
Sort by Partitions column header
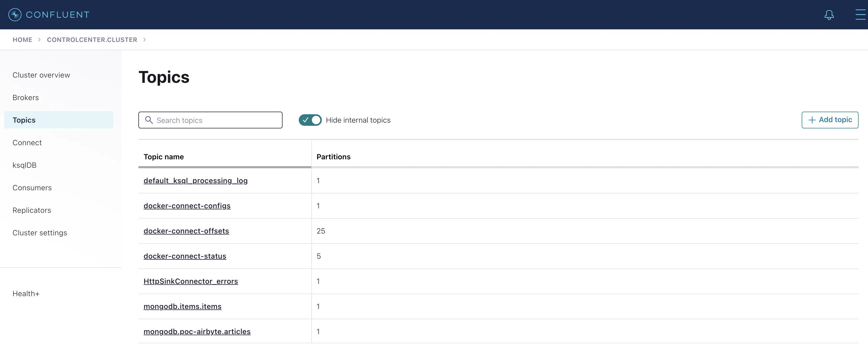(x=333, y=157)
